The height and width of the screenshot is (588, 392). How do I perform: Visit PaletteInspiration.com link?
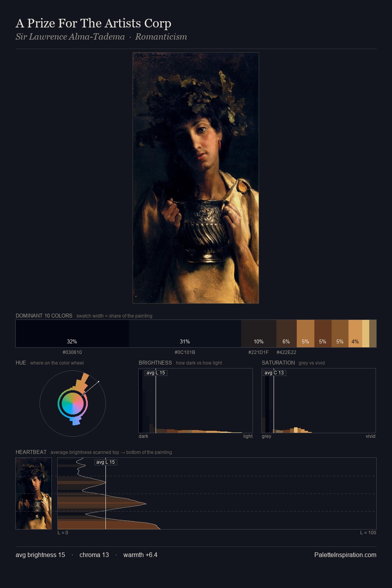point(345,555)
